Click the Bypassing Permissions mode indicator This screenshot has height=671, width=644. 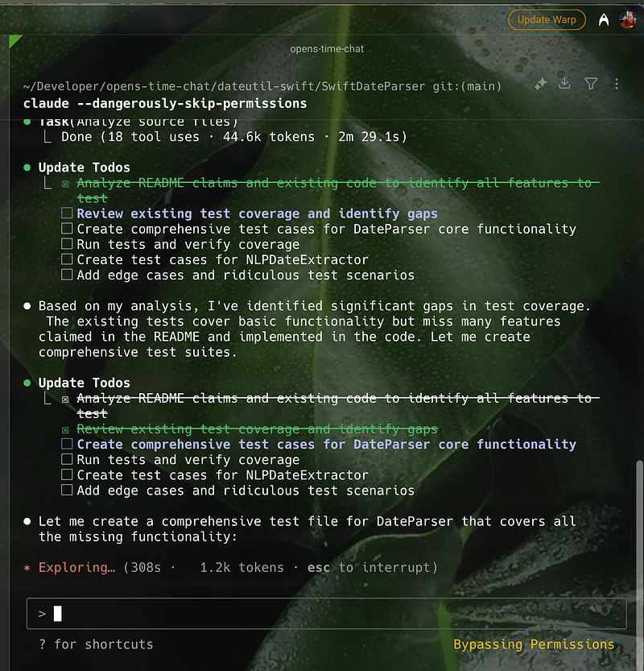pyautogui.click(x=534, y=644)
